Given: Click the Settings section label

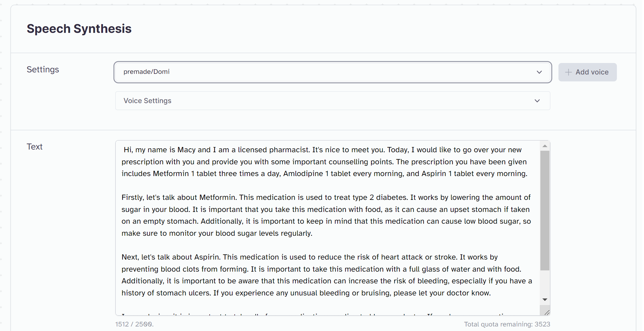Looking at the screenshot, I should click(x=43, y=70).
